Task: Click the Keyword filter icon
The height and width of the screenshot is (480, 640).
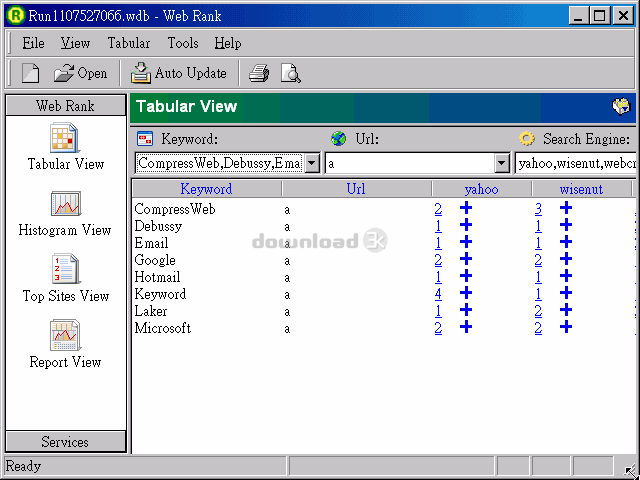Action: [145, 139]
